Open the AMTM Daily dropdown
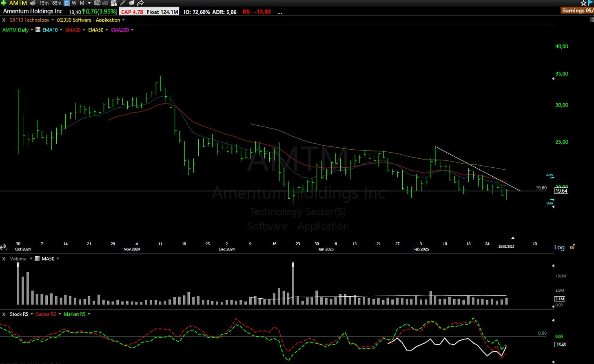 coord(32,30)
